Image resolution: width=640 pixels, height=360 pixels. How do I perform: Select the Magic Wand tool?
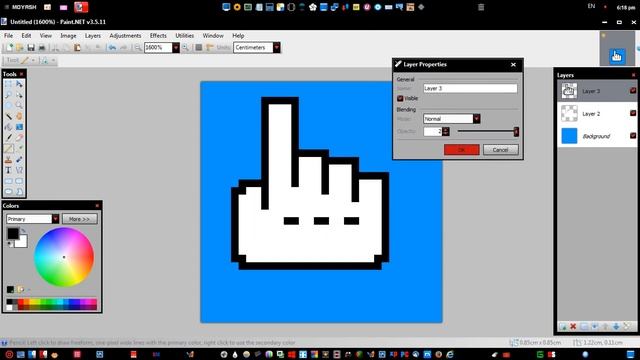click(x=9, y=116)
